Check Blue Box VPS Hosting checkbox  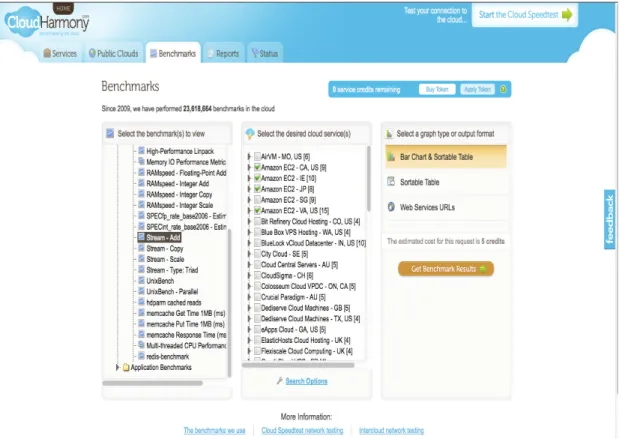click(257, 232)
